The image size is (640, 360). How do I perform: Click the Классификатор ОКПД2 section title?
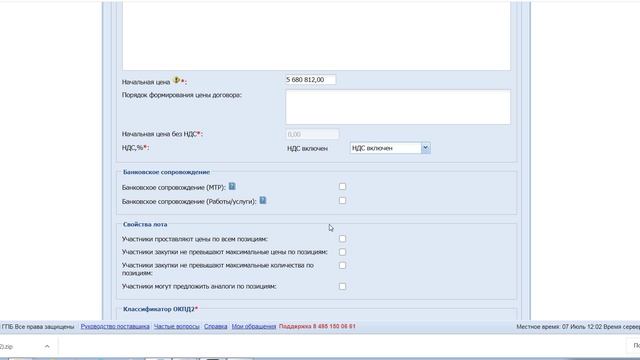(160, 309)
